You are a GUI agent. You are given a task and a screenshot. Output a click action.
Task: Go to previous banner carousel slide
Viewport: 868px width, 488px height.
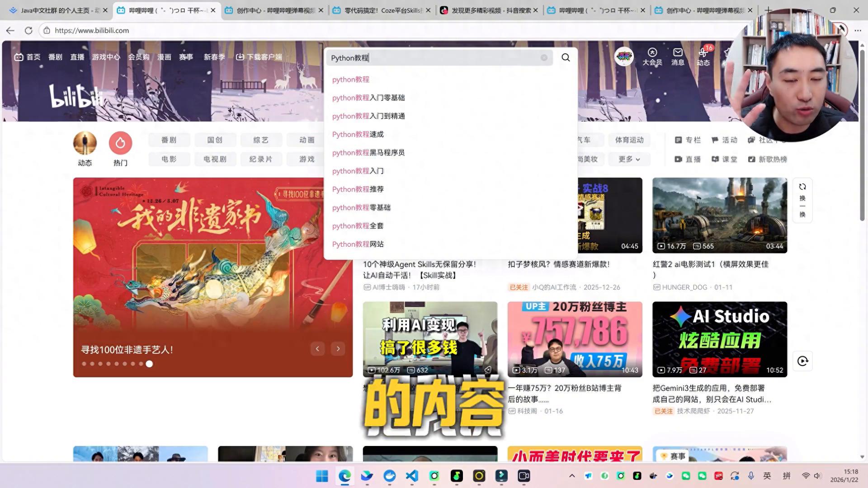point(317,348)
